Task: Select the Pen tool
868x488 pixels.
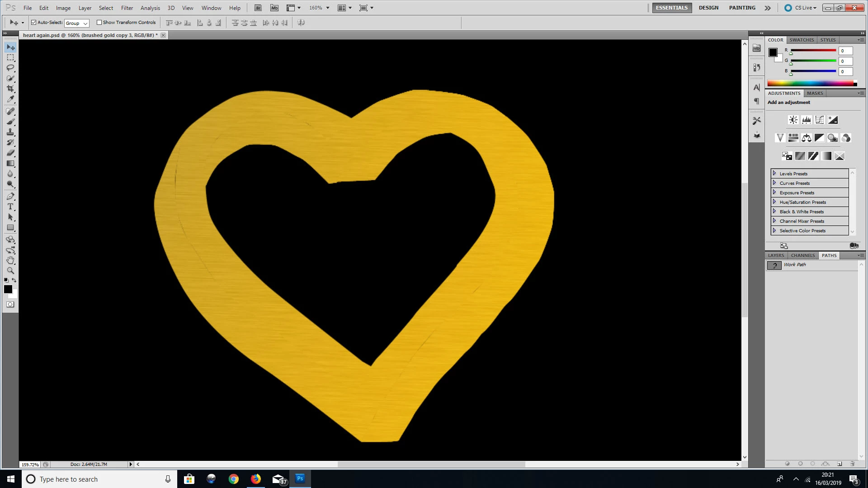Action: [10, 196]
